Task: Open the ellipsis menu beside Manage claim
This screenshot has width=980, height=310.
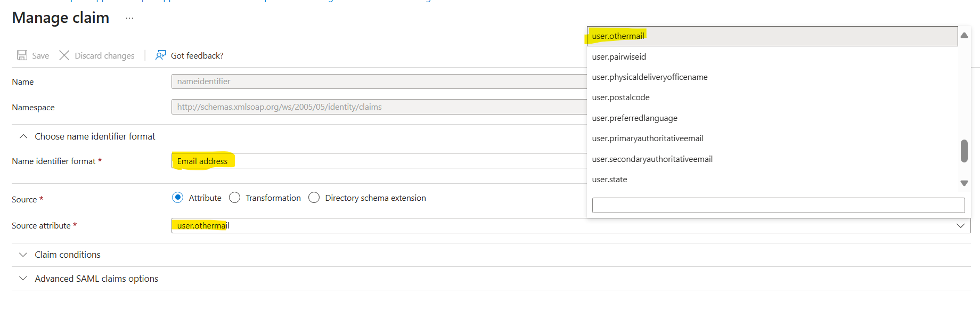Action: (x=129, y=18)
